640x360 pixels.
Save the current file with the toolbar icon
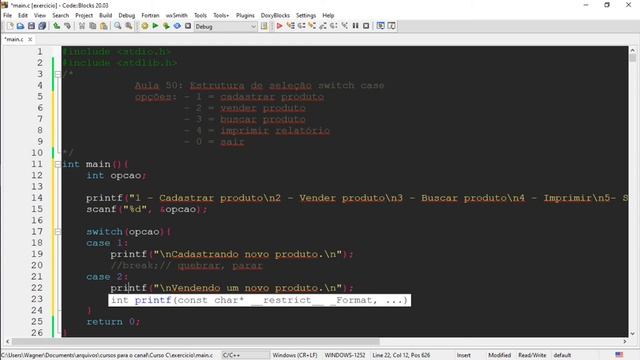[x=31, y=26]
